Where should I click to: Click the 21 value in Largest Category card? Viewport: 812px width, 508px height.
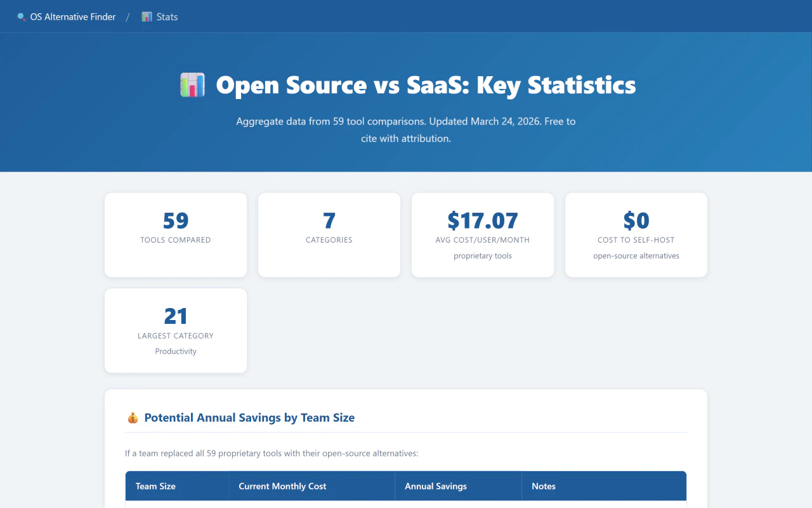pos(176,316)
